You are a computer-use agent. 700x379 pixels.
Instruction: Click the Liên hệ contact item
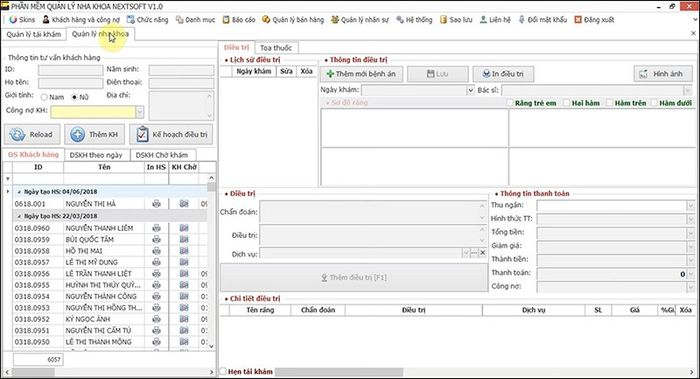coord(495,20)
